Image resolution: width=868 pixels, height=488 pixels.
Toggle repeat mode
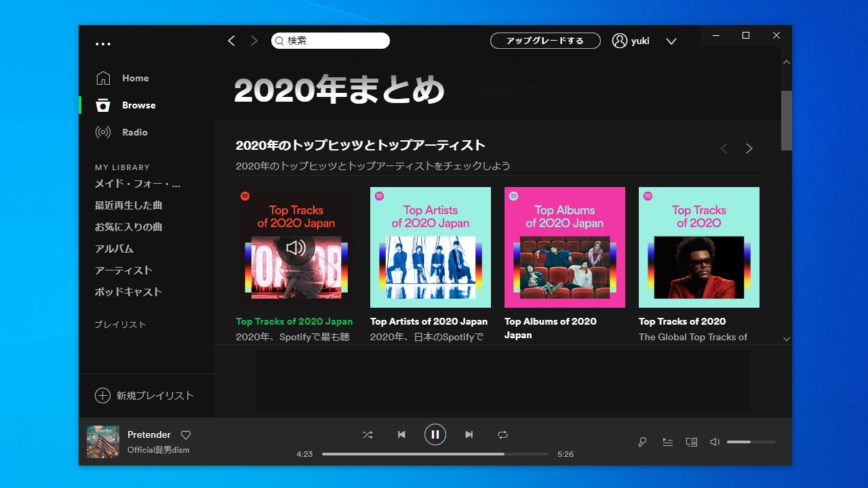pyautogui.click(x=502, y=434)
